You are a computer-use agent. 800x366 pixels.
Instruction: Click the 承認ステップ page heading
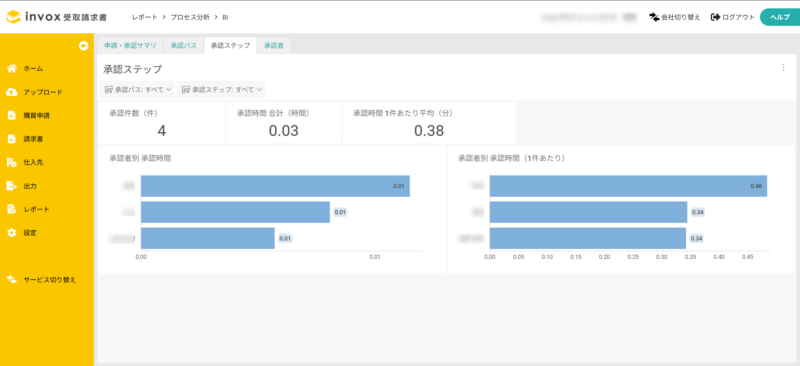[x=133, y=68]
